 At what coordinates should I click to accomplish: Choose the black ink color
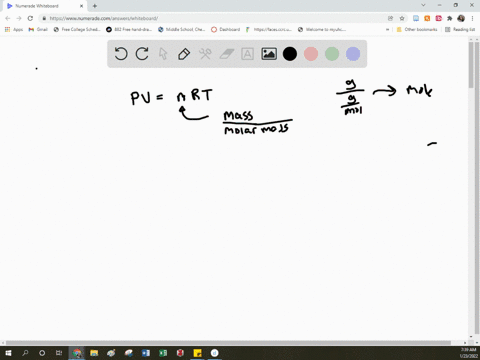(290, 54)
